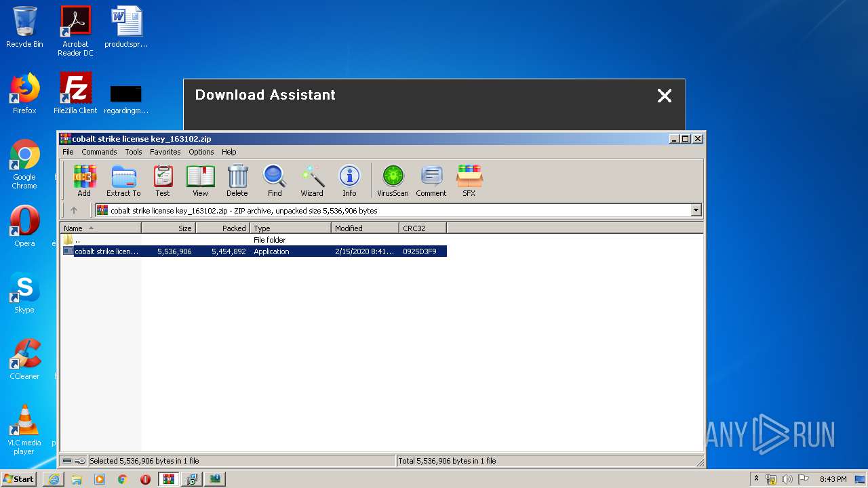Open Recycle Bin desktop icon
This screenshot has width=868, height=488.
click(x=24, y=27)
